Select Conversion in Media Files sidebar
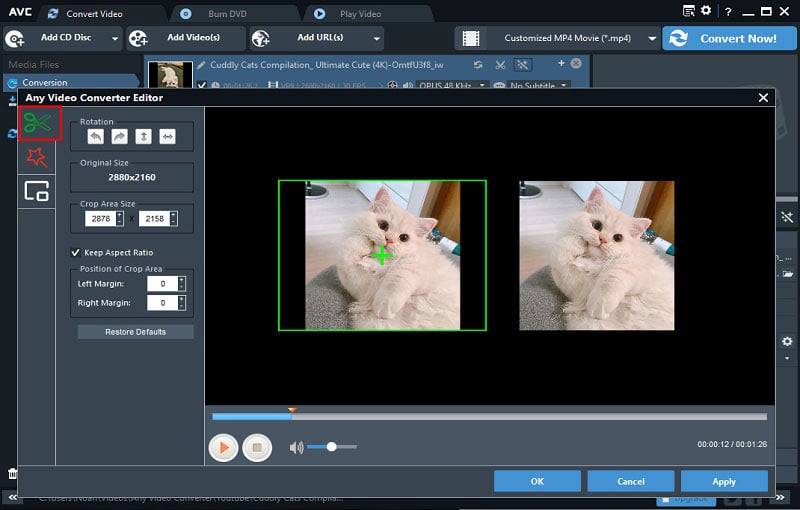Image resolution: width=800 pixels, height=510 pixels. coord(70,82)
